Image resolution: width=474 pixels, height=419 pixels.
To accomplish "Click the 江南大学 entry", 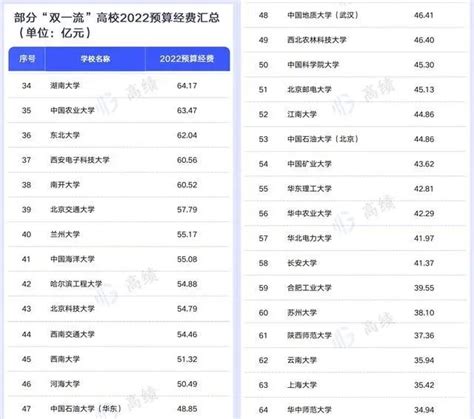I will 302,114.
